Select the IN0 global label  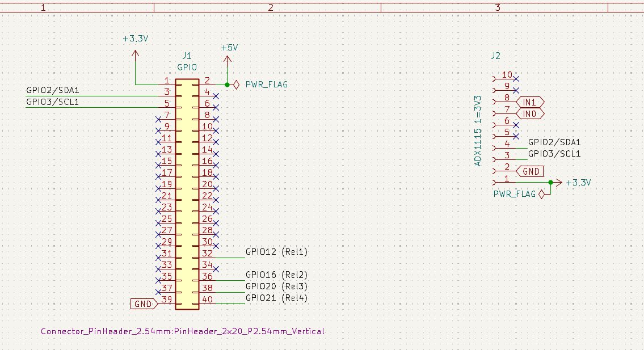pyautogui.click(x=530, y=113)
